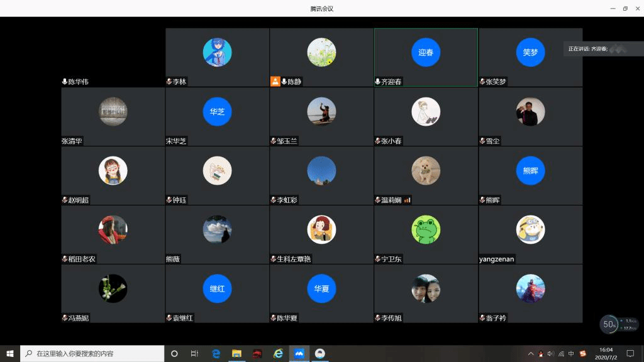This screenshot has height=362, width=644.
Task: Click 齐迎春's active microphone icon
Action: point(378,82)
